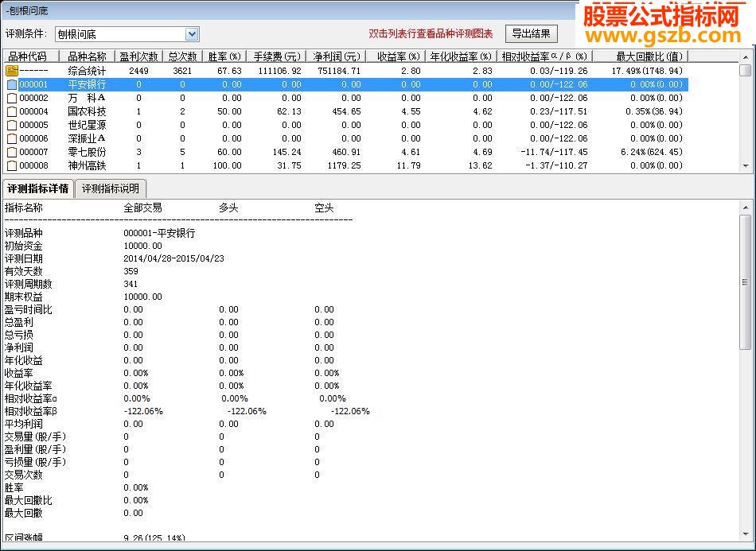Click the 多头 column heading in details
The height and width of the screenshot is (551, 756).
228,208
